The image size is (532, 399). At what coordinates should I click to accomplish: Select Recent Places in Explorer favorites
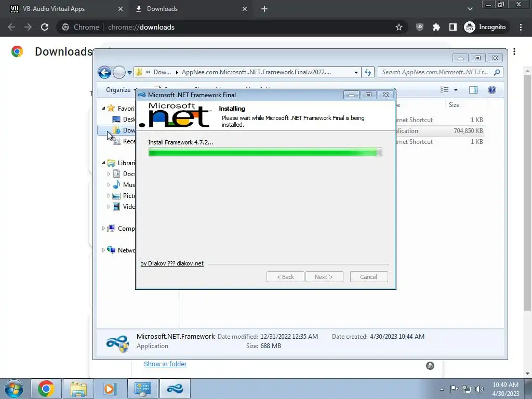pyautogui.click(x=124, y=141)
